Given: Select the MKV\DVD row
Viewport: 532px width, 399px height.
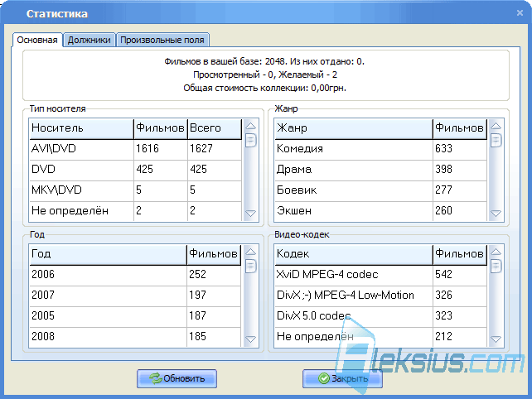Looking at the screenshot, I should [136, 190].
